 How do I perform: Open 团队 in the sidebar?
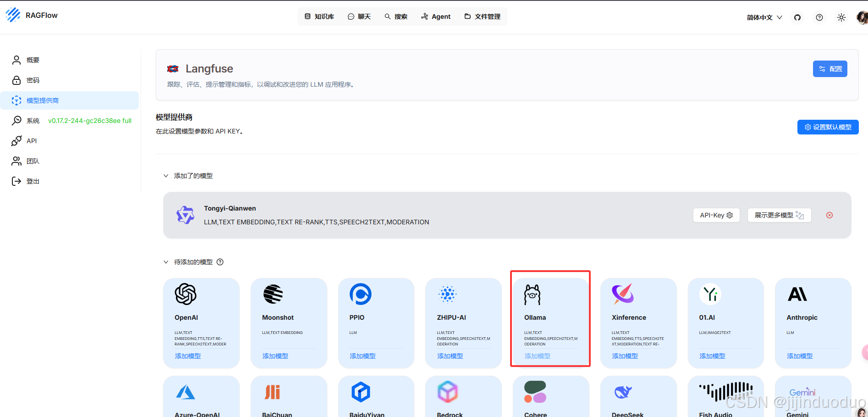pyautogui.click(x=70, y=161)
